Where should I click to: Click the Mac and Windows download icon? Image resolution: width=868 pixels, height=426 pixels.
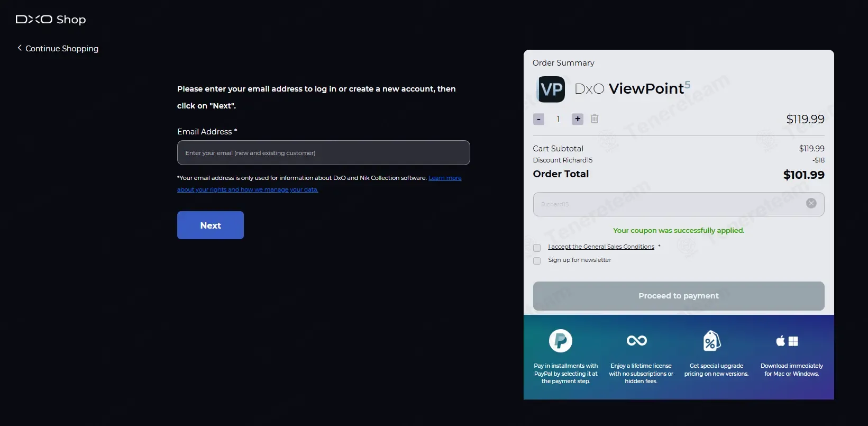click(787, 341)
